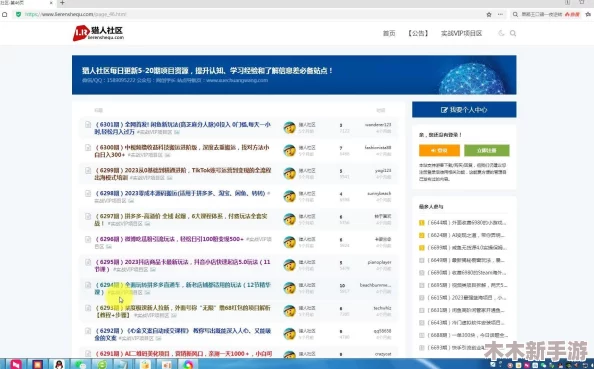Click the orange 登录 button
This screenshot has height=369, width=594.
pos(439,150)
